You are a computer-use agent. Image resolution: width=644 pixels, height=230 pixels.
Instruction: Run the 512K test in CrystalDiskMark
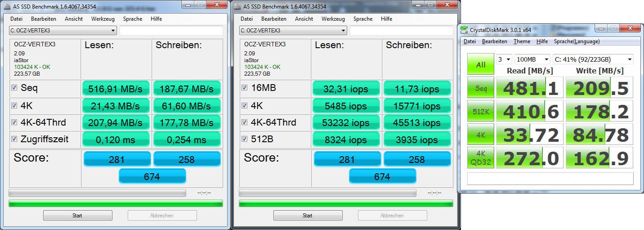click(480, 111)
